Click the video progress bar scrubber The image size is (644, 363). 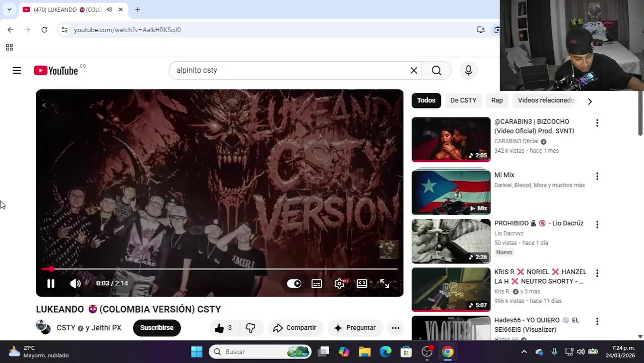click(x=51, y=269)
